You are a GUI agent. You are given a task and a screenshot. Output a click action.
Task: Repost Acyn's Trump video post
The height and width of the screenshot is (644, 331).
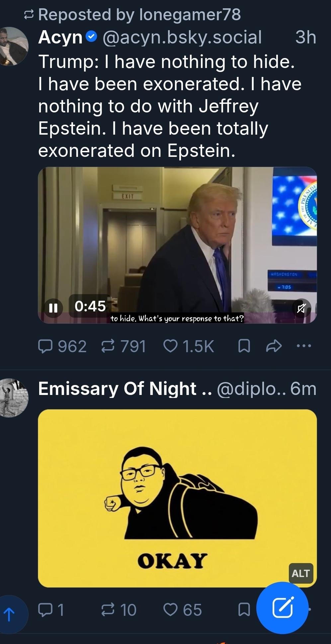108,347
